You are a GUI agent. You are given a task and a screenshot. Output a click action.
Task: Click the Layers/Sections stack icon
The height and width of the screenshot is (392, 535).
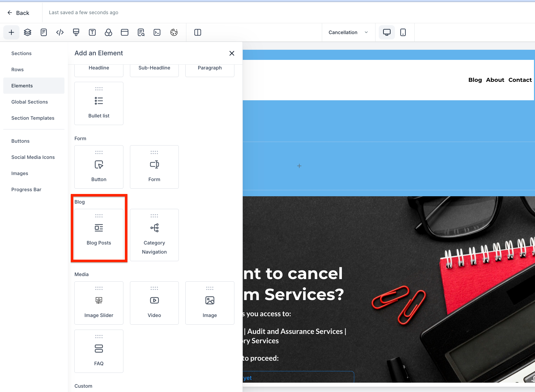tap(27, 32)
